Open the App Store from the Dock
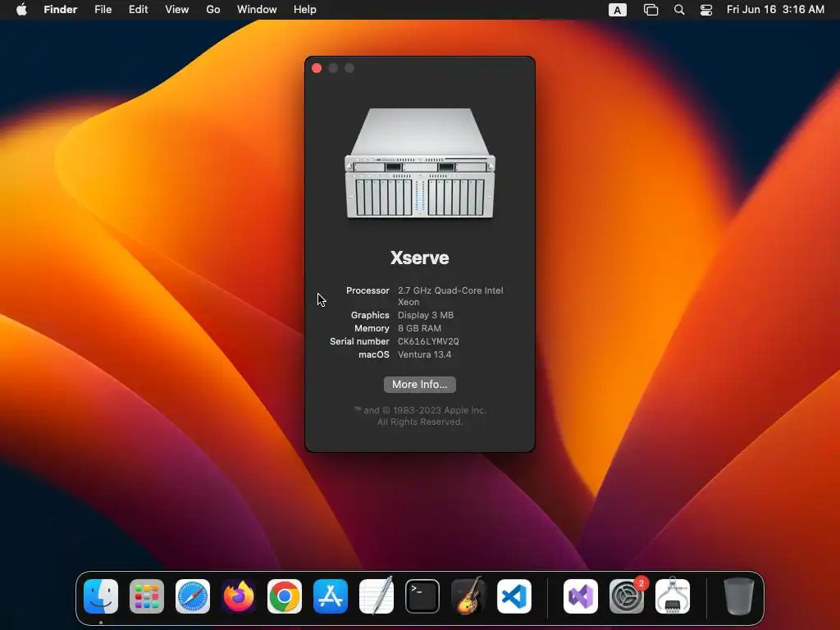The image size is (840, 630). coord(331,596)
